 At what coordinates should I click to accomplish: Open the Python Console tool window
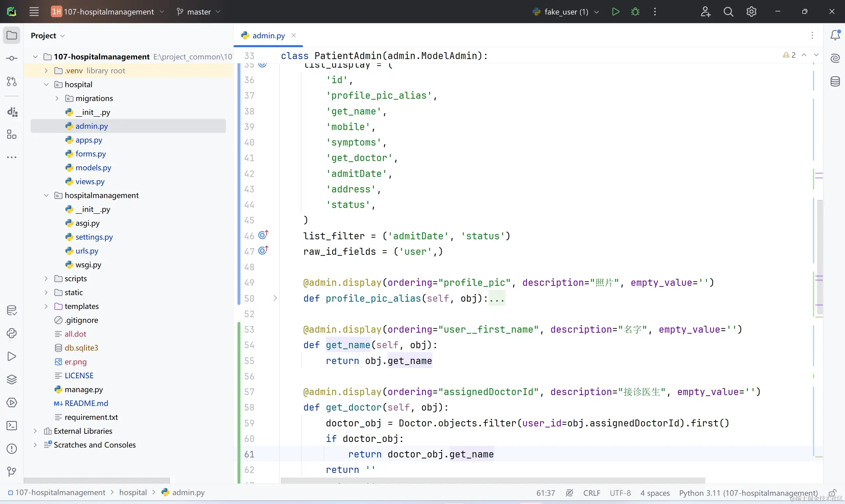12,333
